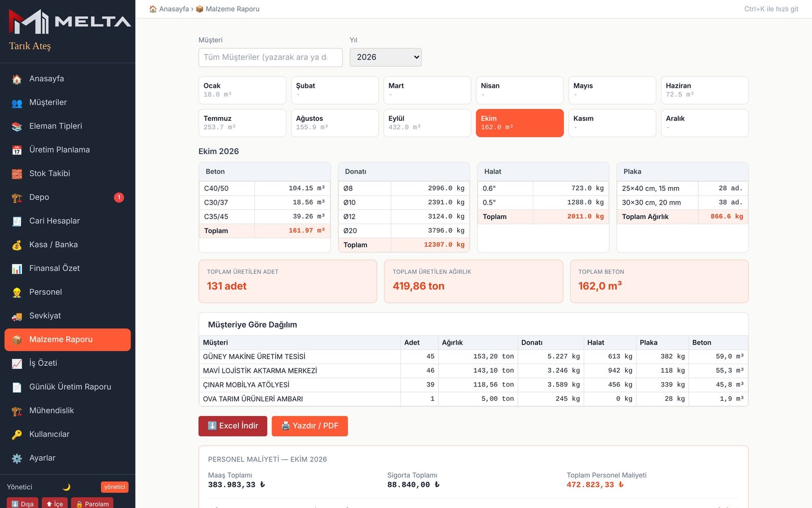The image size is (812, 508).
Task: Click the TOPLAM ÜRETİLEN AĞIRLIK summary card
Action: (473, 281)
